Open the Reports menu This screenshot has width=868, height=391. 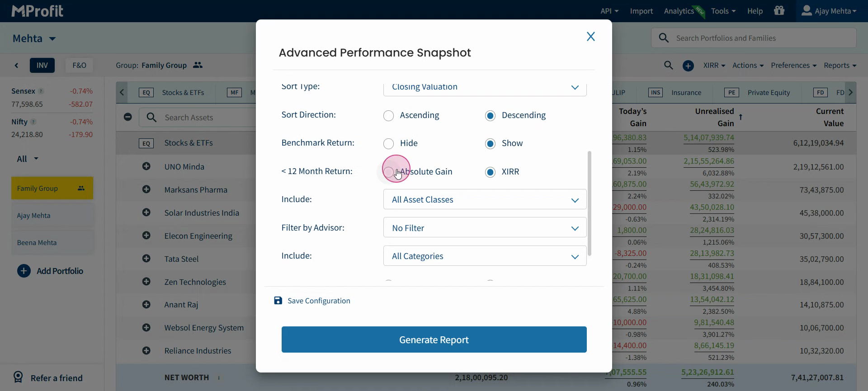(x=840, y=66)
